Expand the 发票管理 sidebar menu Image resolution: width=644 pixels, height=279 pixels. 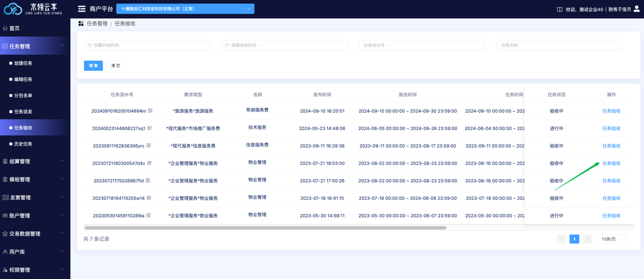[x=34, y=197]
